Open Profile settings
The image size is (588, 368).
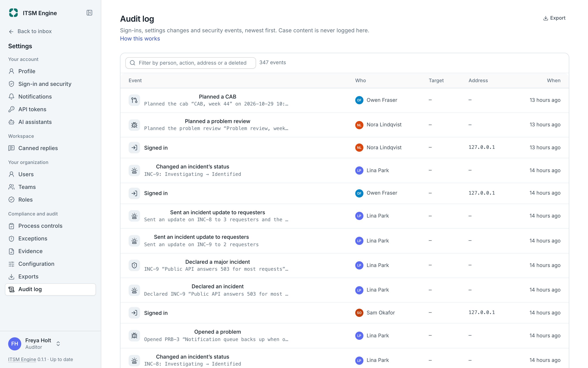50,71
